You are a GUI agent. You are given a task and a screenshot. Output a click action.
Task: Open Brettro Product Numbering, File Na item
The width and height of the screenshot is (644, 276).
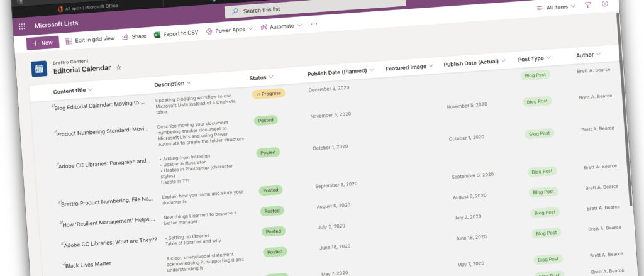pos(107,202)
